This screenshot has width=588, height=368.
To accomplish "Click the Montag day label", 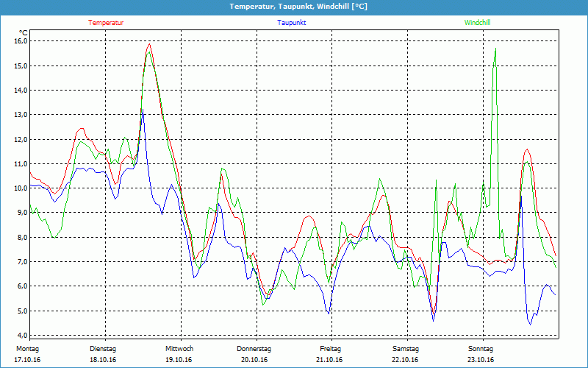I will tap(27, 349).
